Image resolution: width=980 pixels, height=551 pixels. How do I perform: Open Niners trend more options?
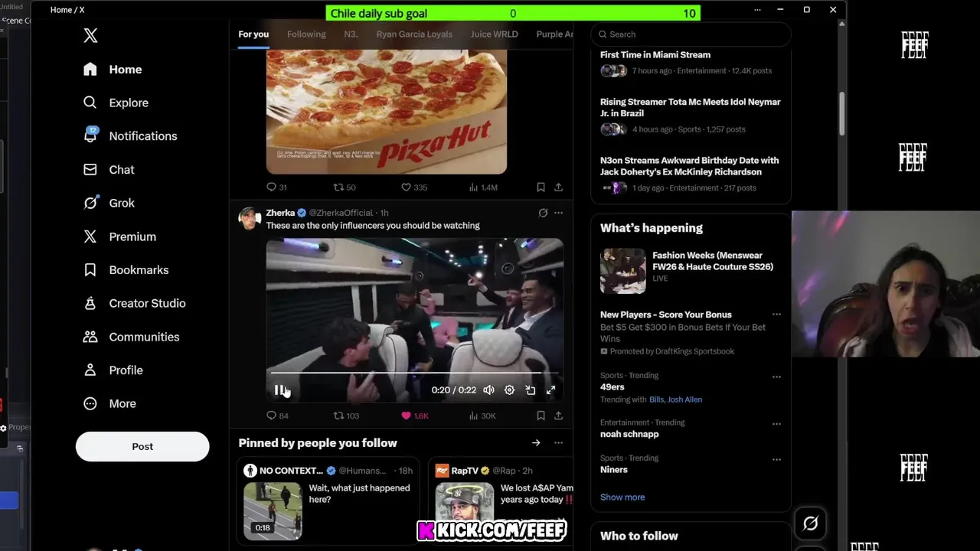tap(776, 459)
